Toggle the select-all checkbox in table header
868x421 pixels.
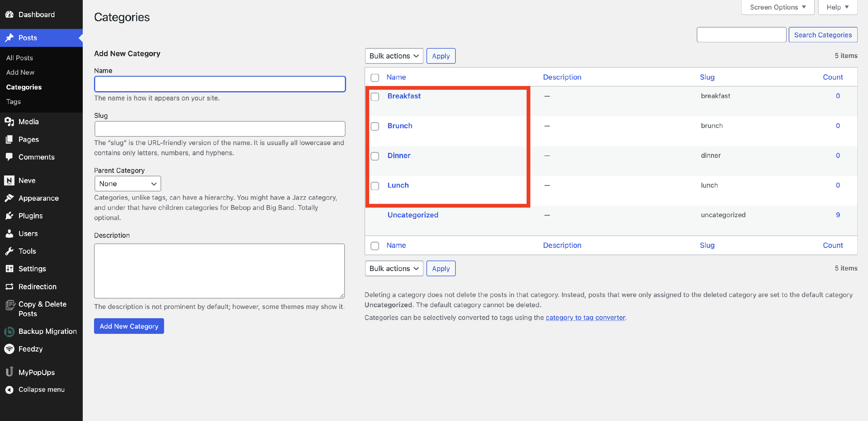[x=375, y=78]
